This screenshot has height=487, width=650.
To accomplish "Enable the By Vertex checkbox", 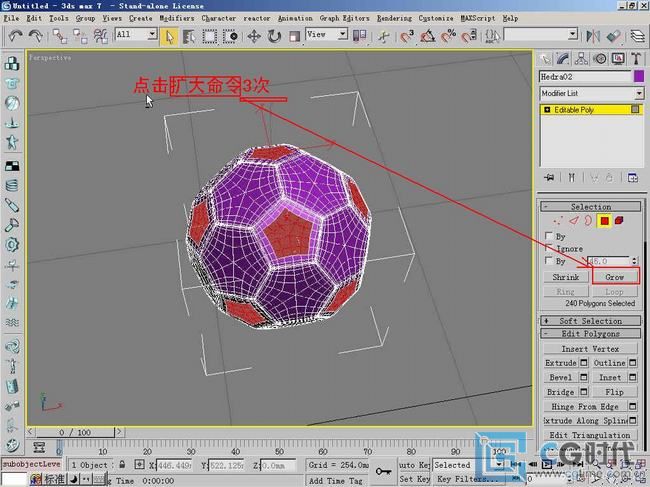I will pyautogui.click(x=548, y=236).
